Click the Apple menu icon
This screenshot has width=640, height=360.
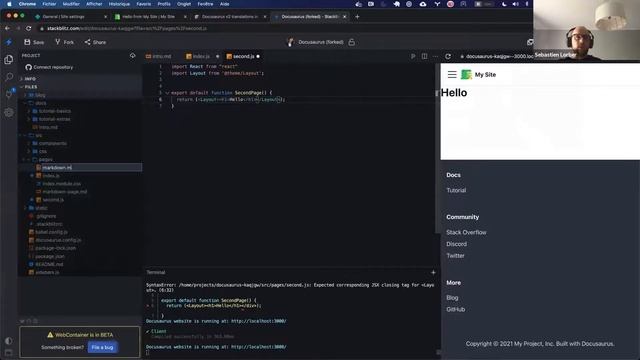point(9,4)
